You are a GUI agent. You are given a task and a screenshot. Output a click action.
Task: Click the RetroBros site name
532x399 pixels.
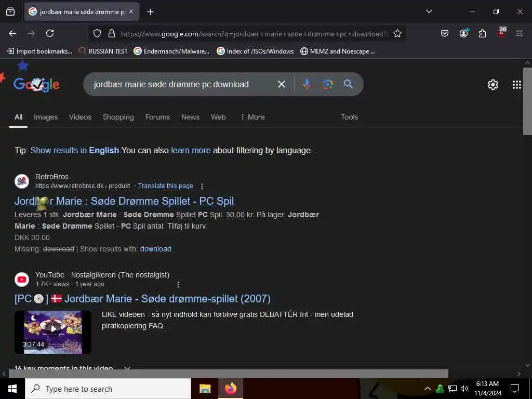tap(52, 177)
